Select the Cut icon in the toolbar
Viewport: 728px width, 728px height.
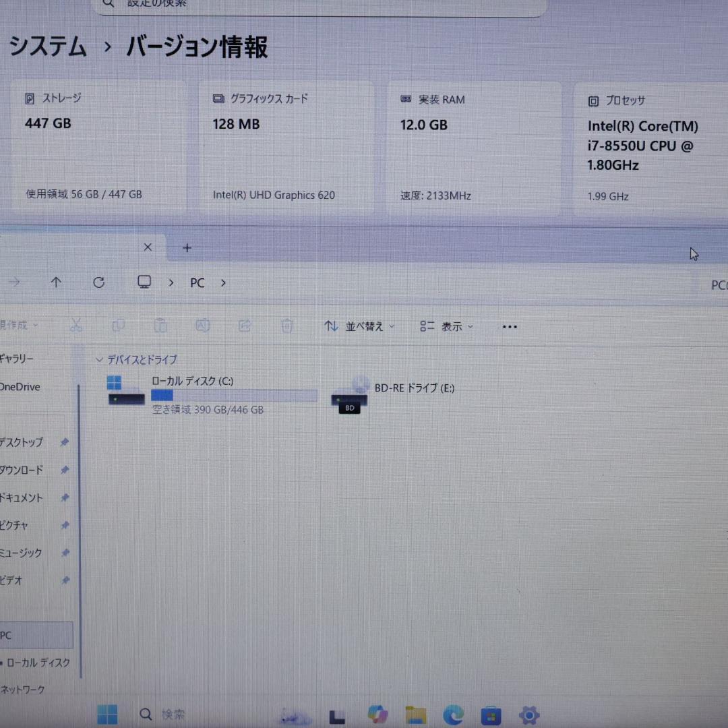click(x=76, y=326)
